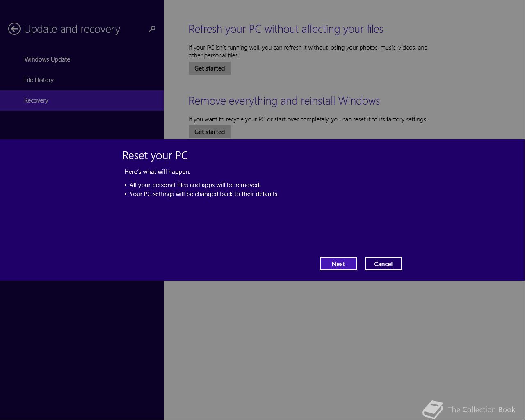Viewport: 525px width, 420px height.
Task: Click Next in Reset your PC dialog
Action: pyautogui.click(x=338, y=264)
